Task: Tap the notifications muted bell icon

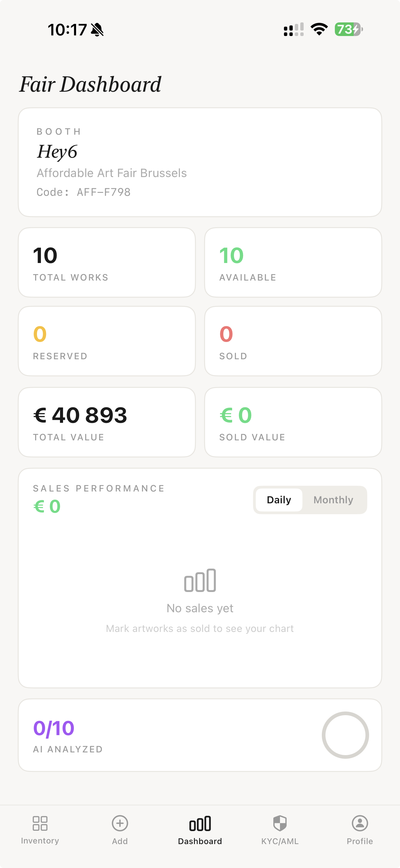Action: tap(97, 29)
